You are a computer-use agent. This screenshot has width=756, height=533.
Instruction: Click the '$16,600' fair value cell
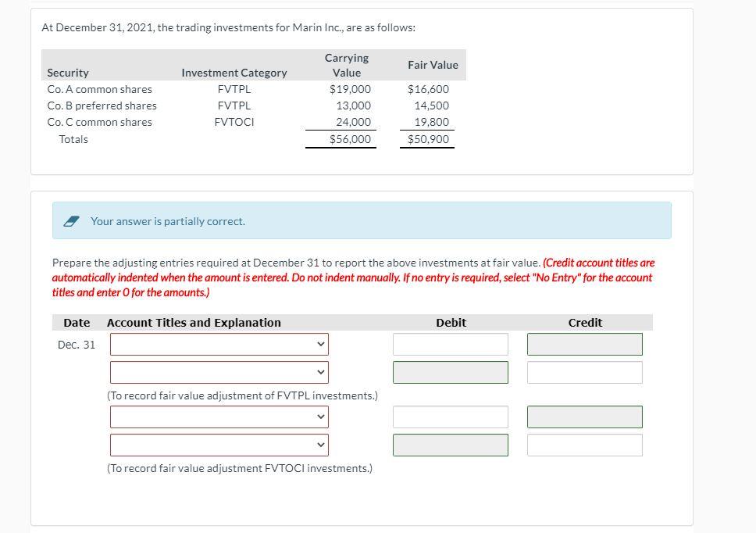(428, 89)
